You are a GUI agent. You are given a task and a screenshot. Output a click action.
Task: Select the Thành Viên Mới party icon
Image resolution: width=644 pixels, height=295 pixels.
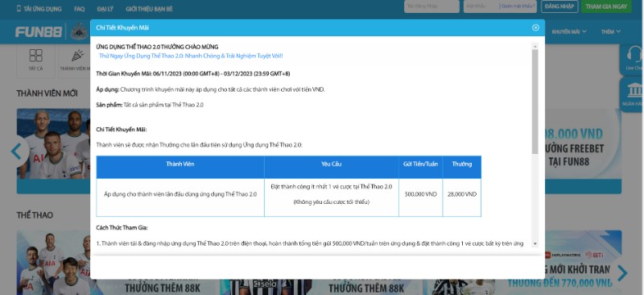point(77,56)
